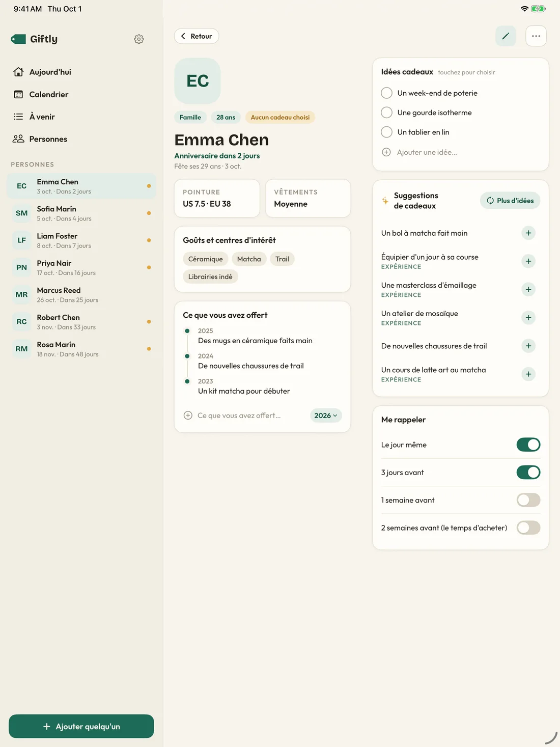Click the Trail interest chip
The image size is (560, 747).
(x=282, y=259)
